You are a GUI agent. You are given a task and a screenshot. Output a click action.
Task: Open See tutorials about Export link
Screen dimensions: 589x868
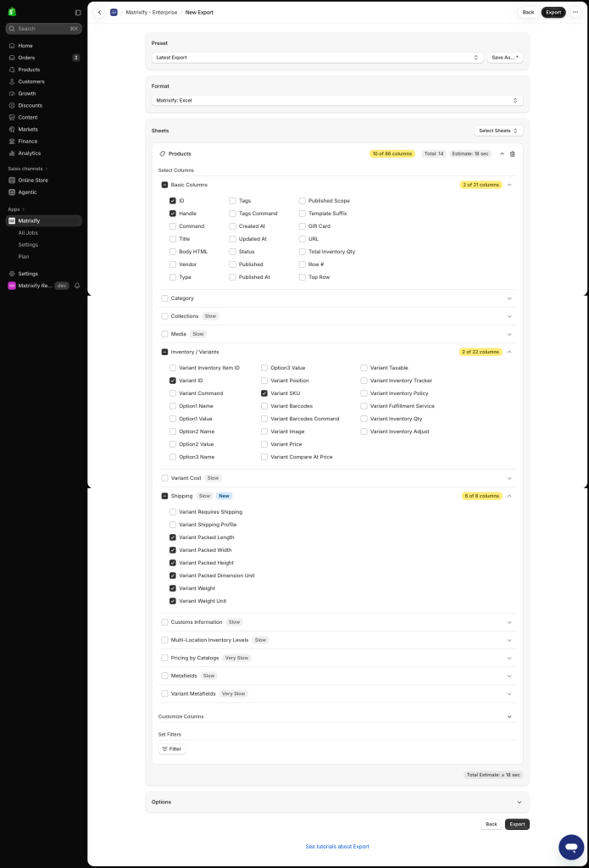337,847
